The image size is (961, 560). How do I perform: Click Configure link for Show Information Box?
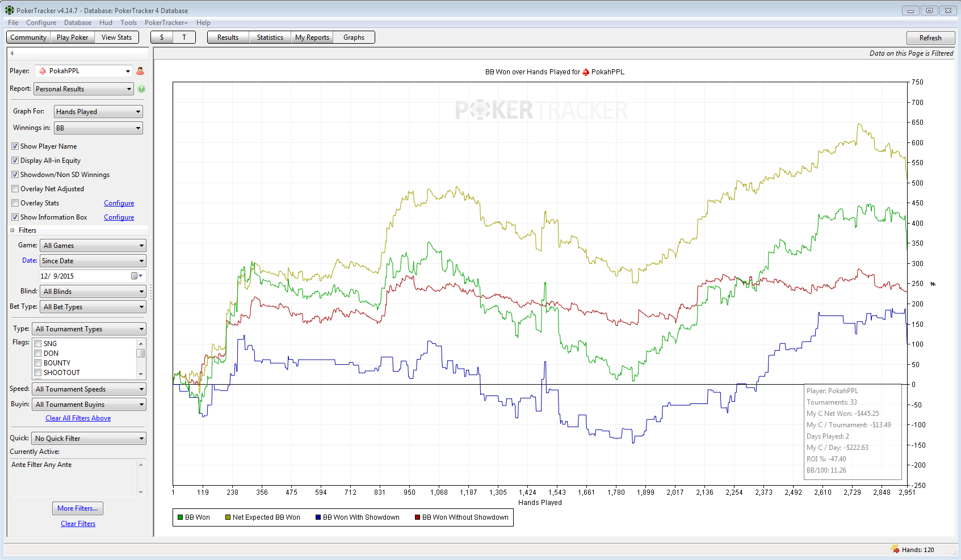[119, 217]
